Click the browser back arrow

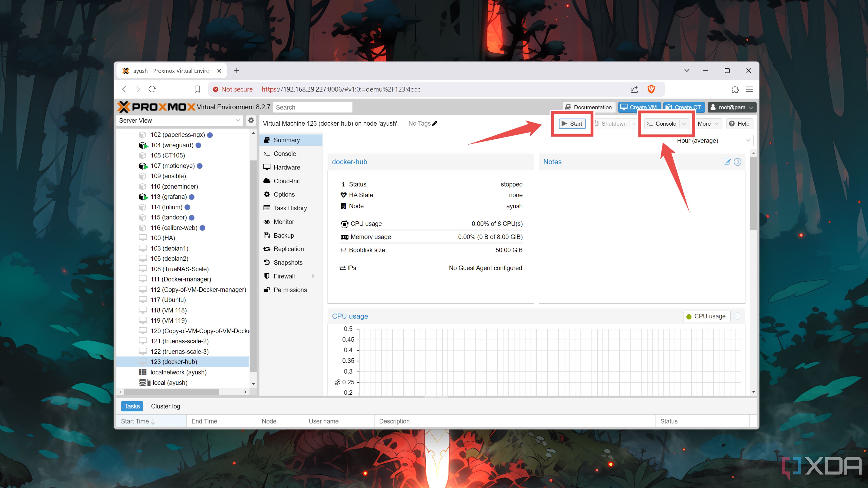pos(124,89)
